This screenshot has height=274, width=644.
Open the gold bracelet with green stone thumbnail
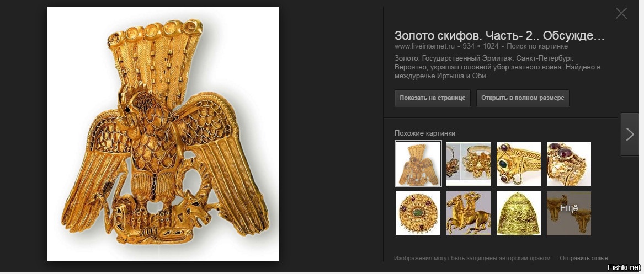(x=518, y=164)
